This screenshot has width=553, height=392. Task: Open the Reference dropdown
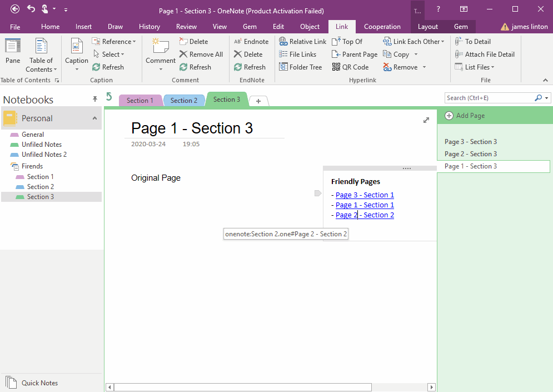tap(114, 42)
